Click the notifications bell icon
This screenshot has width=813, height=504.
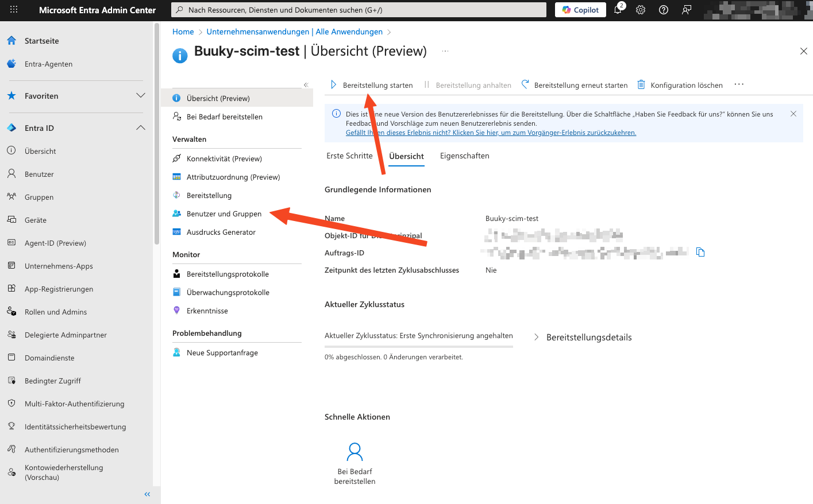[618, 10]
